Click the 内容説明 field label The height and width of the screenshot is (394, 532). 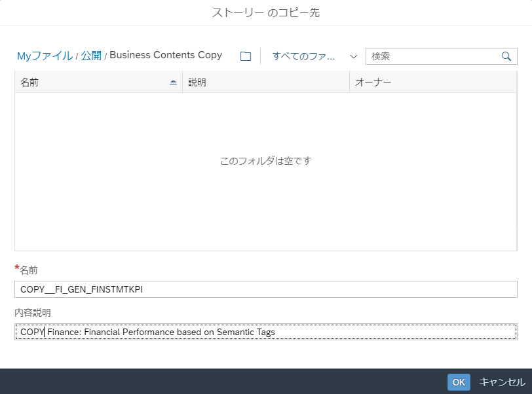click(33, 312)
